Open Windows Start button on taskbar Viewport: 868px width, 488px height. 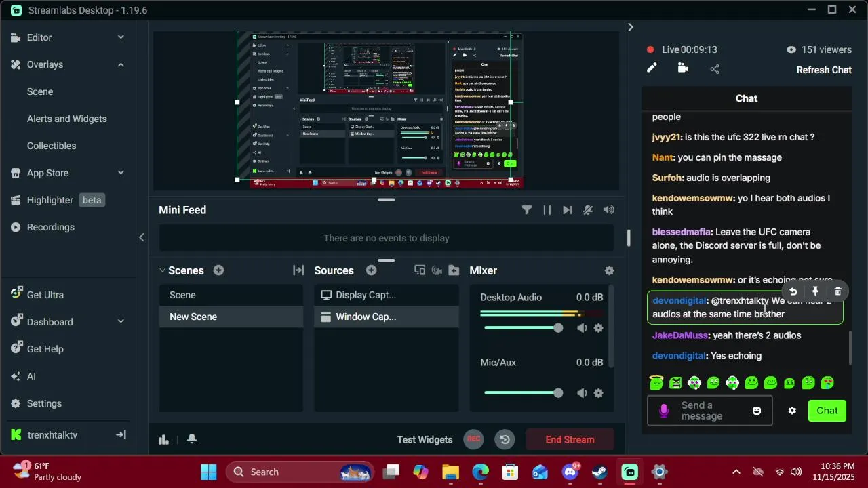tap(208, 472)
